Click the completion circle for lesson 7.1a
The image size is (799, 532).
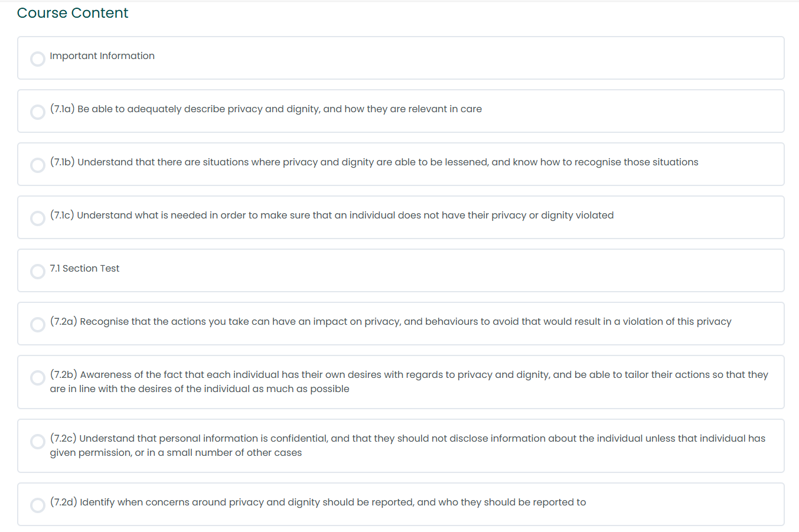click(38, 112)
